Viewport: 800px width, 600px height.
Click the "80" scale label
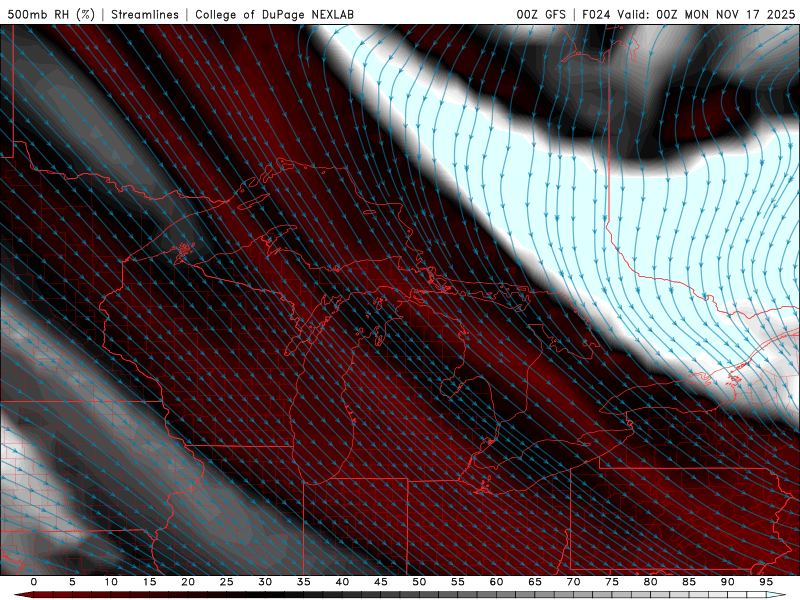click(x=651, y=582)
